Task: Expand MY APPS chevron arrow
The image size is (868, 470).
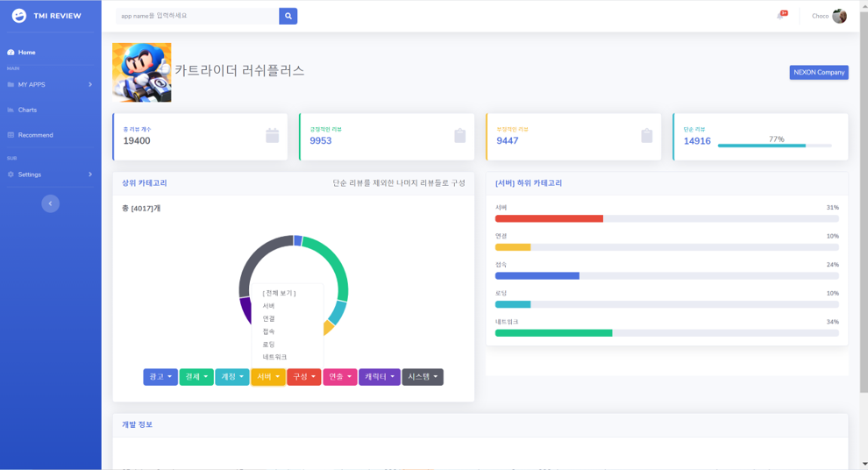Action: [x=90, y=85]
